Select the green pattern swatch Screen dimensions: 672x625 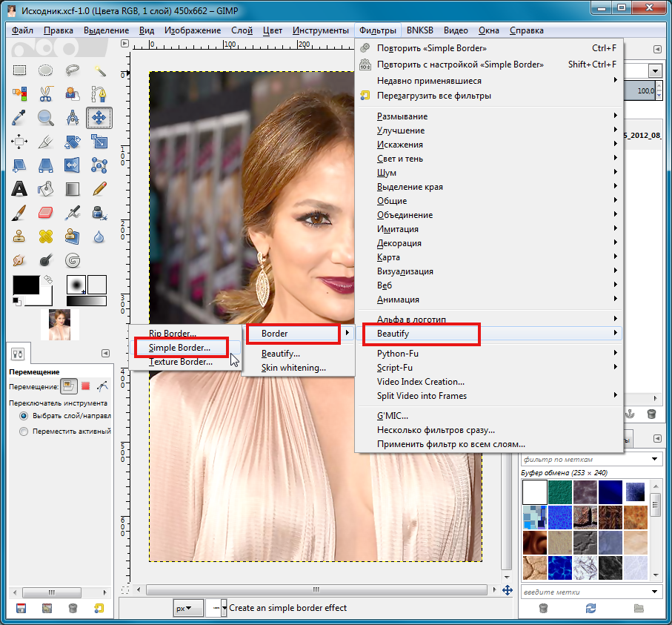tap(560, 492)
